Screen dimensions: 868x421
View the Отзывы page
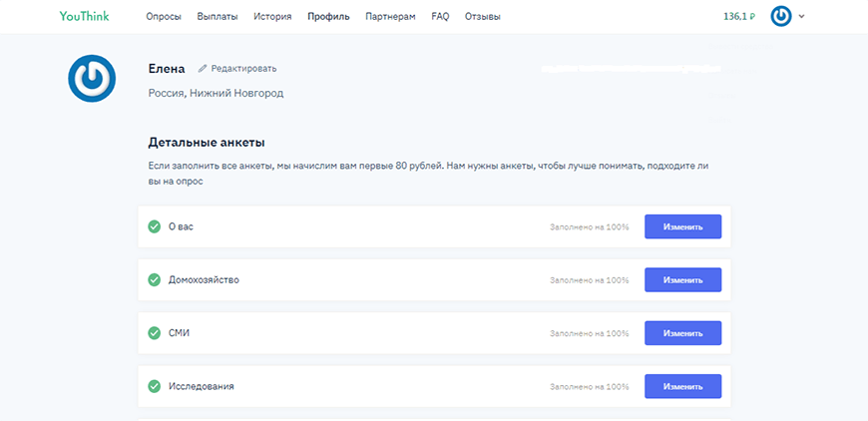coord(483,17)
